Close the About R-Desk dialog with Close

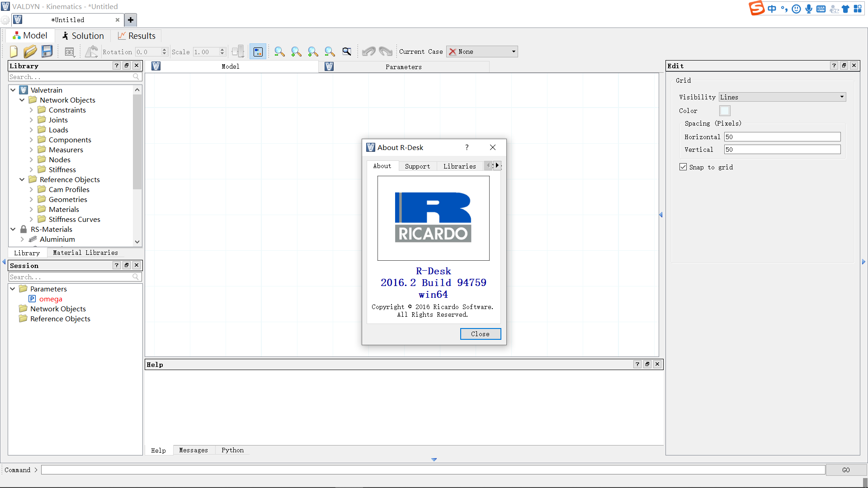[x=480, y=334]
